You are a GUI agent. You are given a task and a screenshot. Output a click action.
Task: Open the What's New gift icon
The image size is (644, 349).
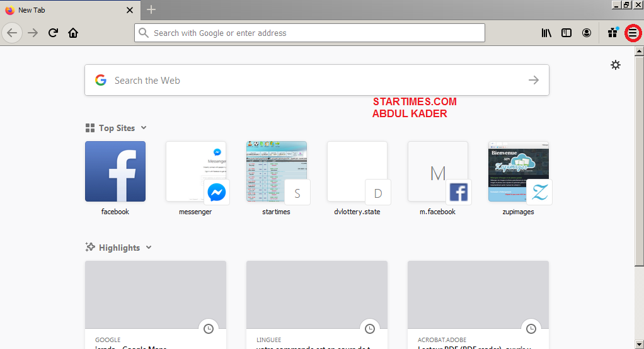(612, 33)
